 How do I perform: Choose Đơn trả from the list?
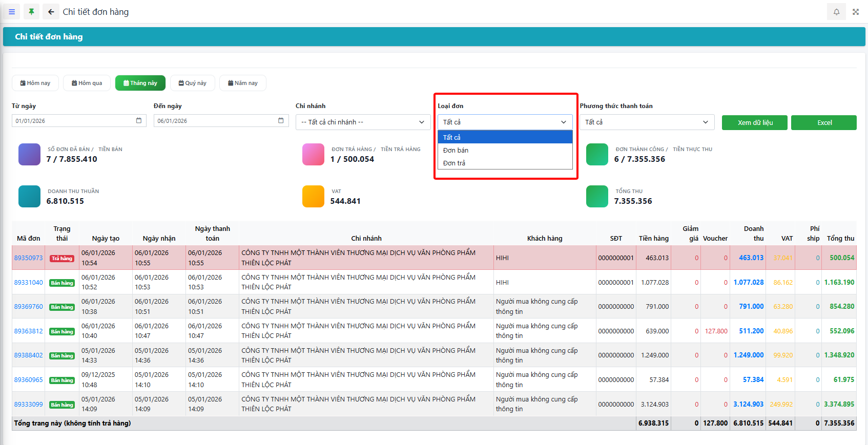click(x=454, y=163)
